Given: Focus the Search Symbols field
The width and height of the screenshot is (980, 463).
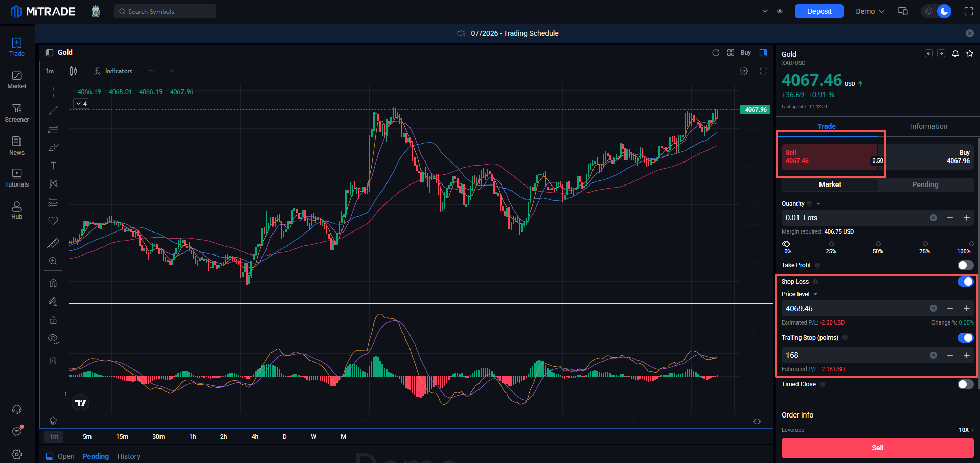Looking at the screenshot, I should 165,11.
